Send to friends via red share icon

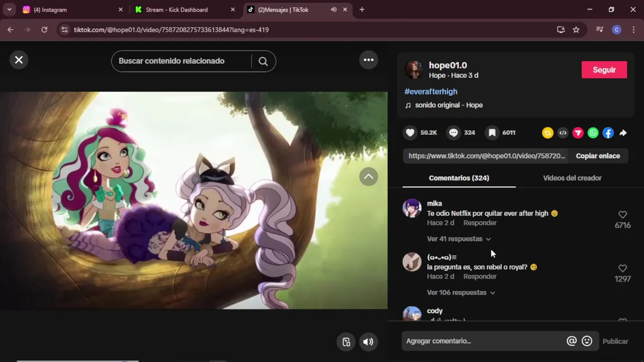pos(578,133)
